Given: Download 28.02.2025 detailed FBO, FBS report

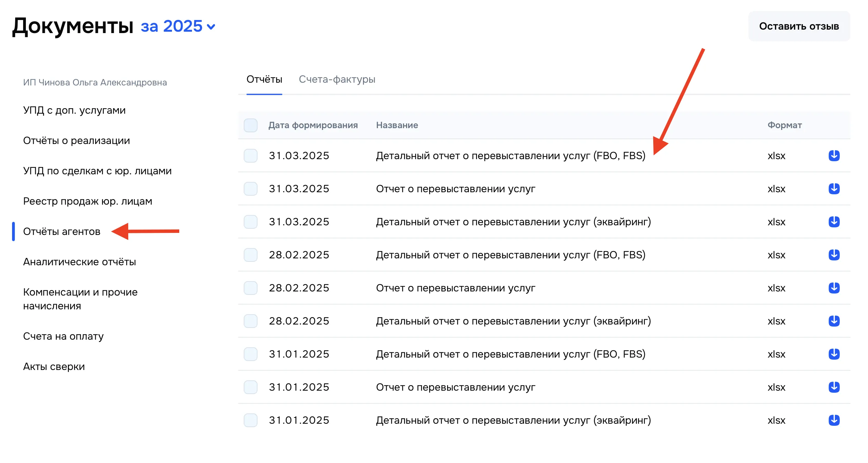Looking at the screenshot, I should point(834,255).
